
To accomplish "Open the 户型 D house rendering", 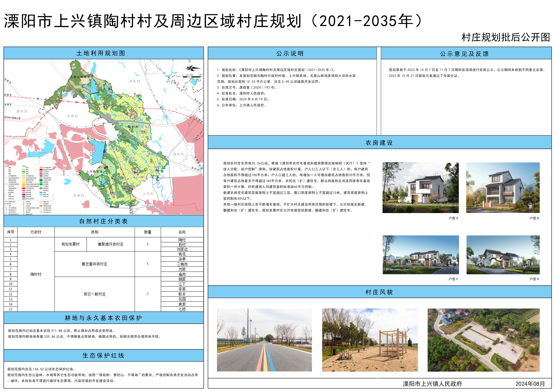I will (503, 255).
